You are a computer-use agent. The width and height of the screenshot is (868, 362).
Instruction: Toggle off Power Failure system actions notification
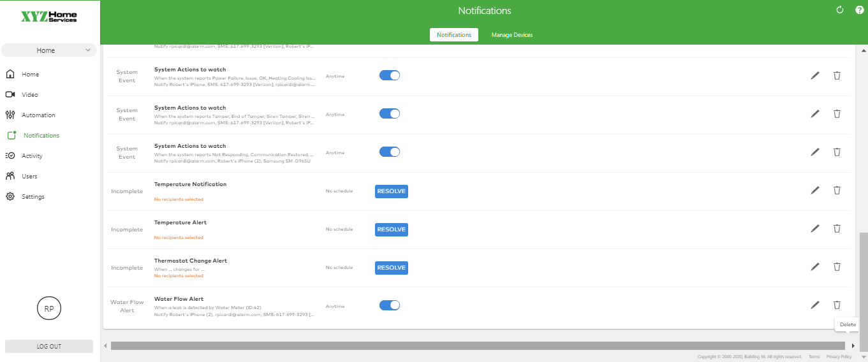[389, 76]
